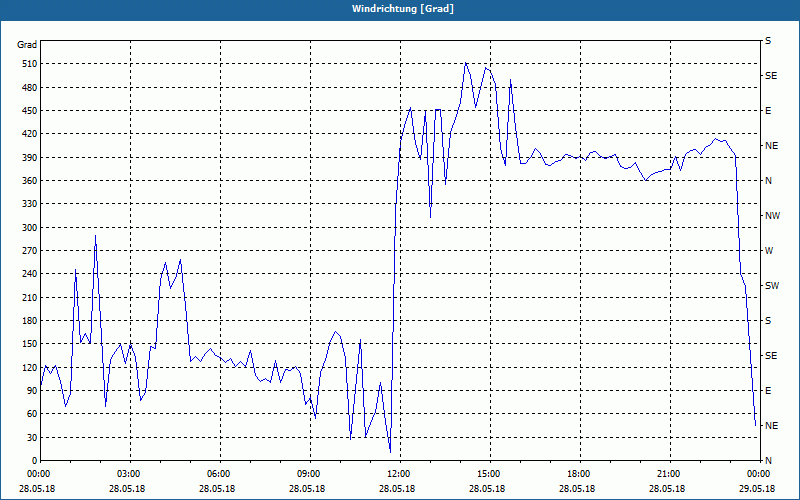This screenshot has width=800, height=500.
Task: Select the 18:00 time axis label
Action: (x=580, y=474)
